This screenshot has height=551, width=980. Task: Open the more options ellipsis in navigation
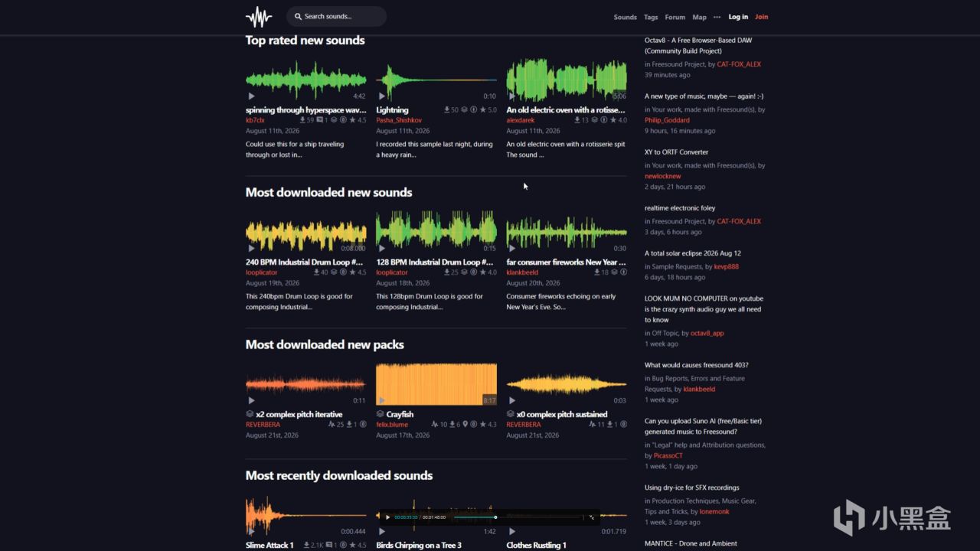717,17
